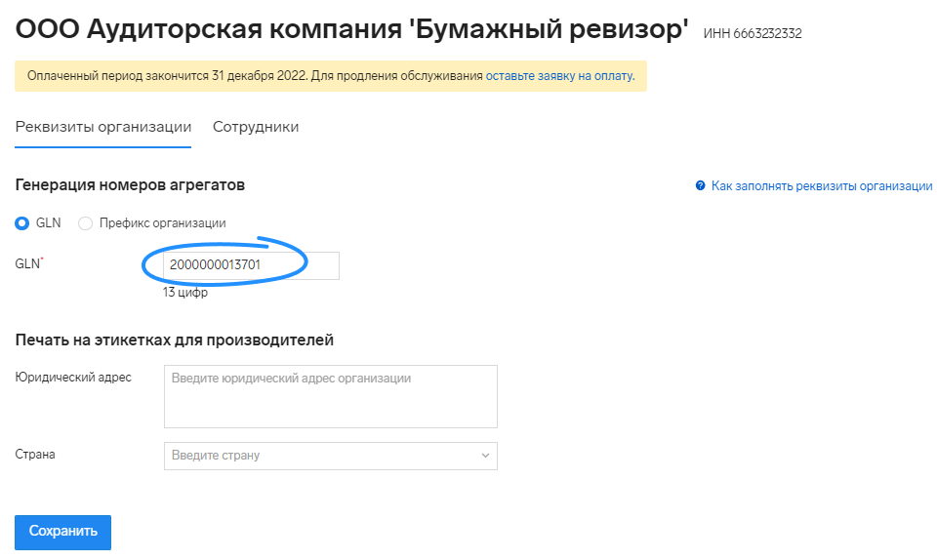Viewport: 937px width, 560px height.
Task: Click the GLN field label with asterisk
Action: (29, 263)
